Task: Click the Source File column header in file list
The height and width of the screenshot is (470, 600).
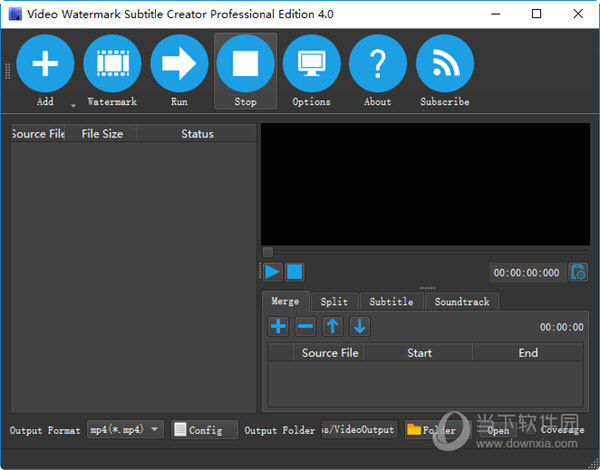Action: [x=38, y=134]
